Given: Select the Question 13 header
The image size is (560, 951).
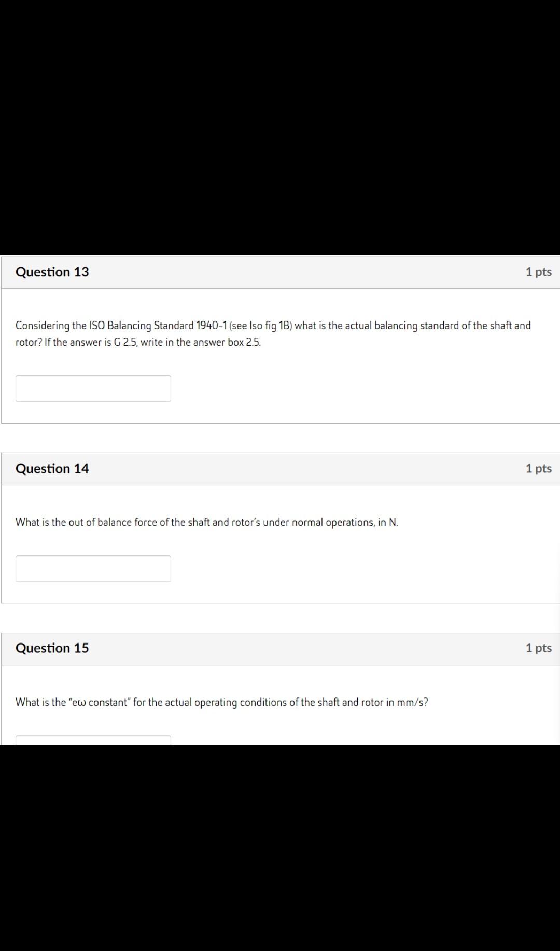Looking at the screenshot, I should tap(52, 271).
